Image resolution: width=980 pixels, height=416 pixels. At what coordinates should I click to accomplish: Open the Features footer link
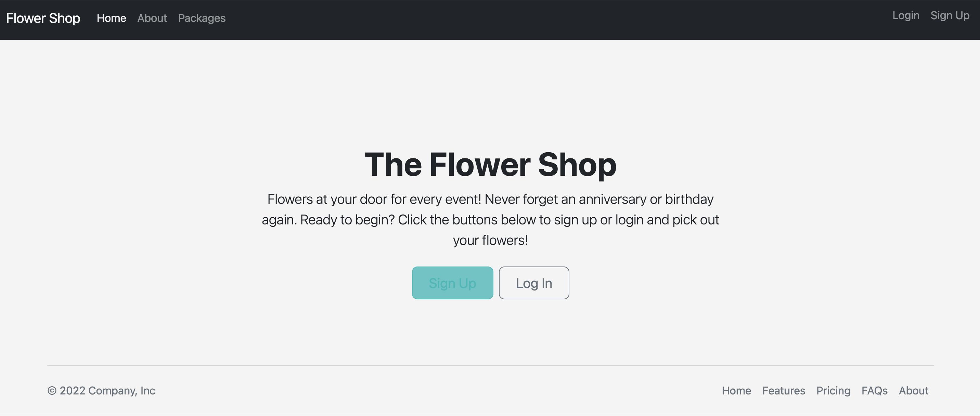783,391
